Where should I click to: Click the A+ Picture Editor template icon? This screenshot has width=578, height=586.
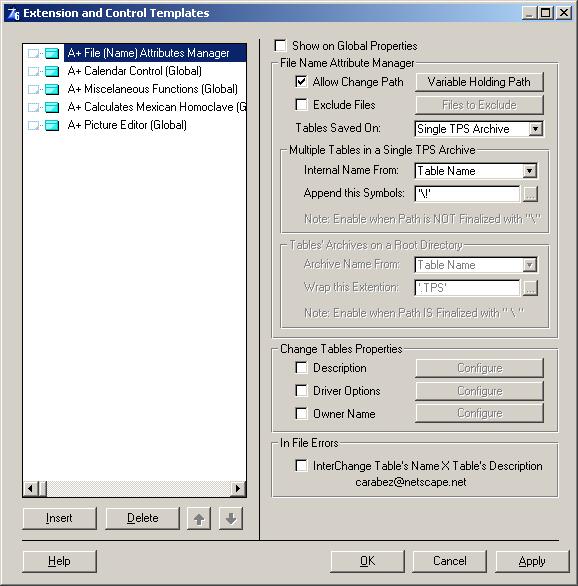tap(52, 125)
